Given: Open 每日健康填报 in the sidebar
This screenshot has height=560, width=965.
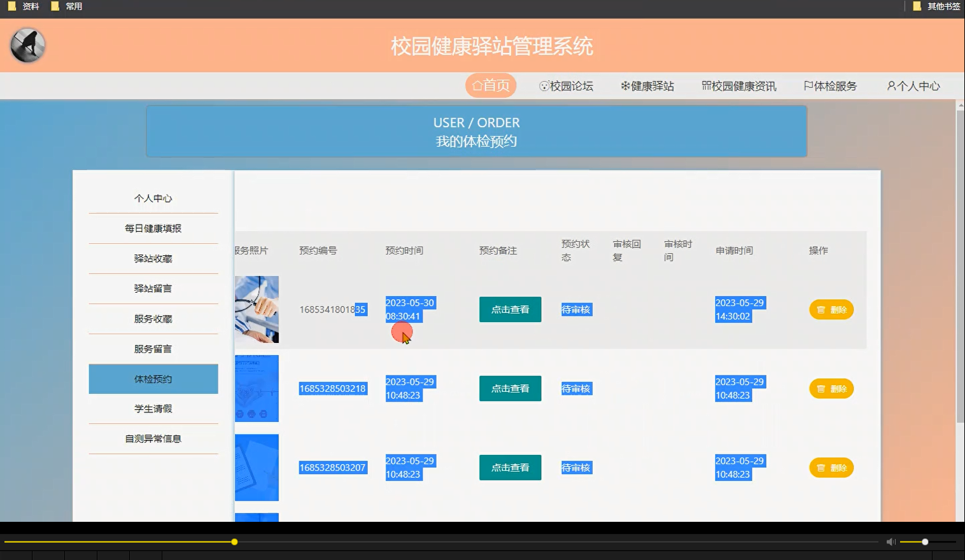Looking at the screenshot, I should tap(153, 228).
